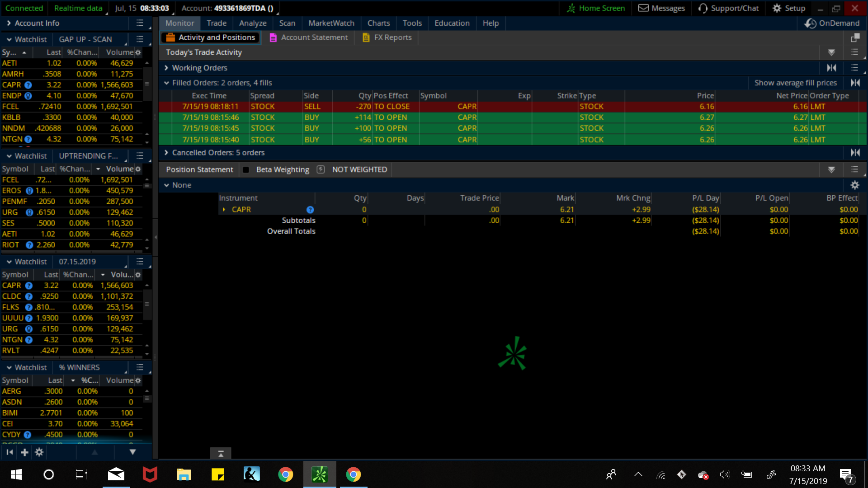Open the Charts tab
868x488 pixels.
pos(378,23)
